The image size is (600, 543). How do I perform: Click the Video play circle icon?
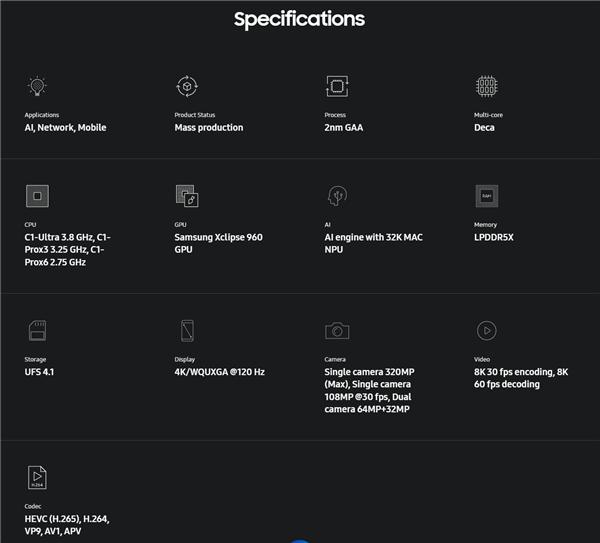[x=486, y=330]
